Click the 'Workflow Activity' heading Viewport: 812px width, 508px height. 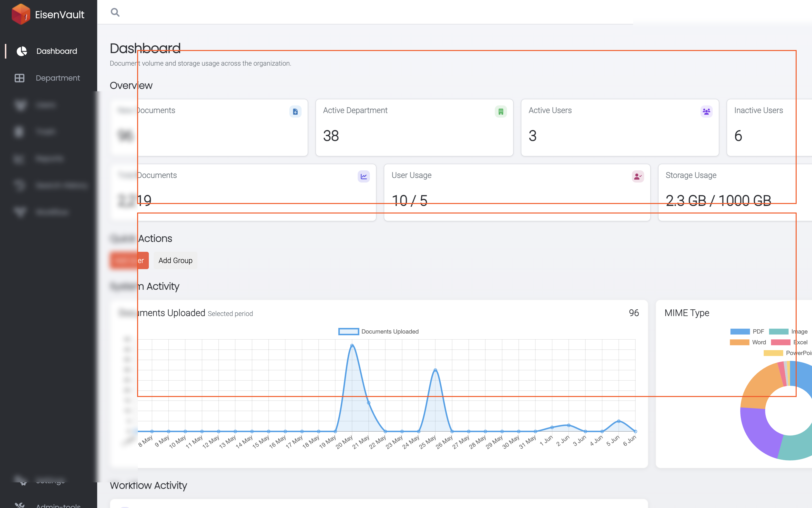(148, 486)
